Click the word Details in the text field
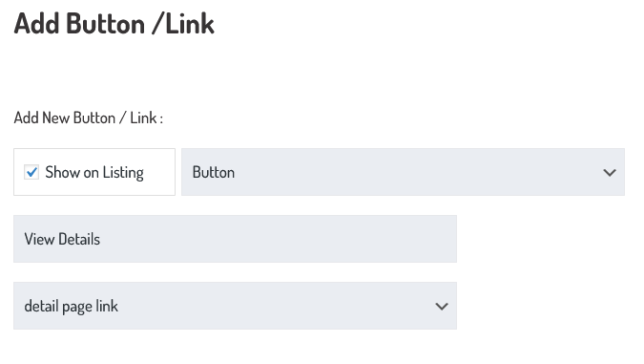Screen dimensions: 644x364 coord(79,239)
